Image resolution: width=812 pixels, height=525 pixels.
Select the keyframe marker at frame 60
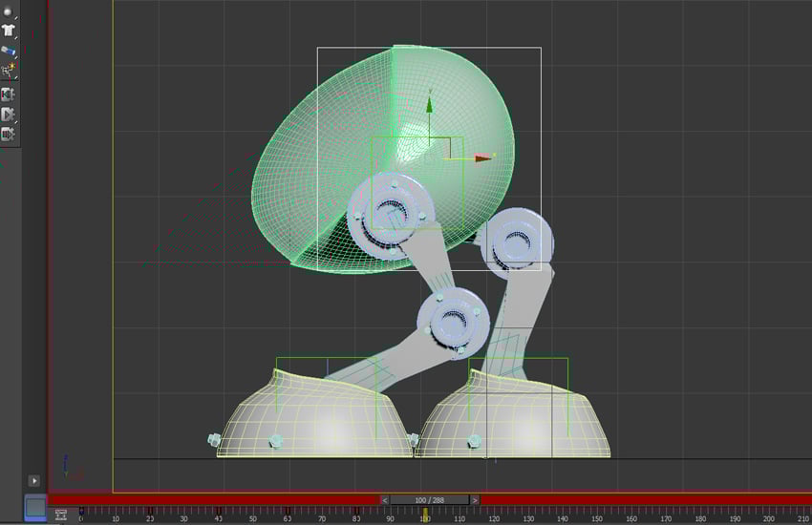pos(288,512)
